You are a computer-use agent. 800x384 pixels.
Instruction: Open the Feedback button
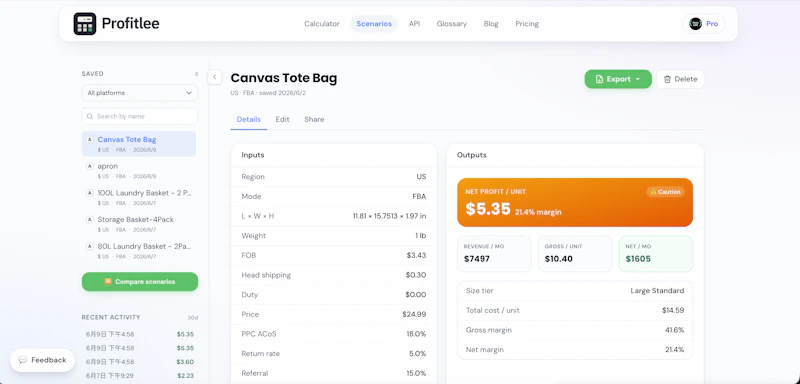click(43, 360)
